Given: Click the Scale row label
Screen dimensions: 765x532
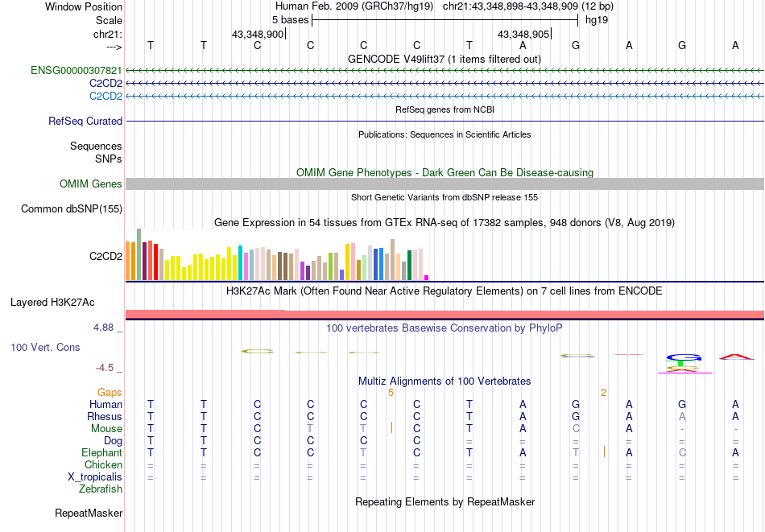Looking at the screenshot, I should [x=109, y=20].
